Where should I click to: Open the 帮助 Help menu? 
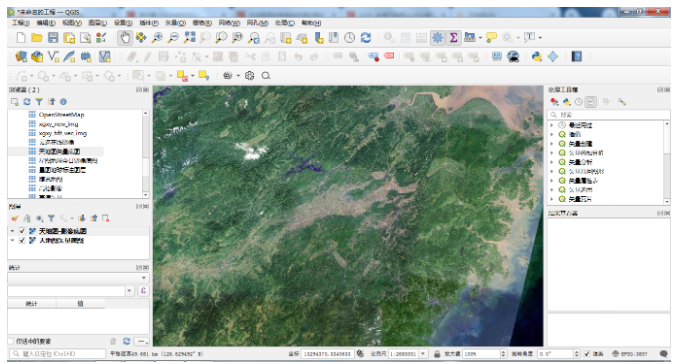pyautogui.click(x=311, y=23)
